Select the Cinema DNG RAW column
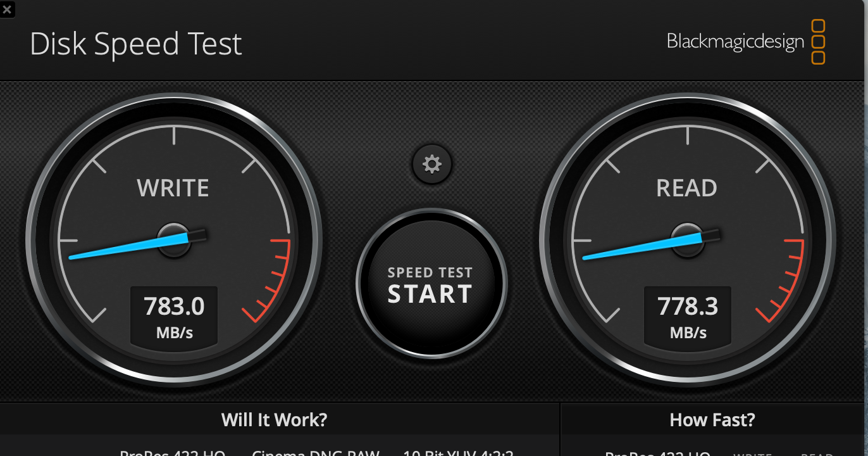This screenshot has height=456, width=868. coord(316,452)
